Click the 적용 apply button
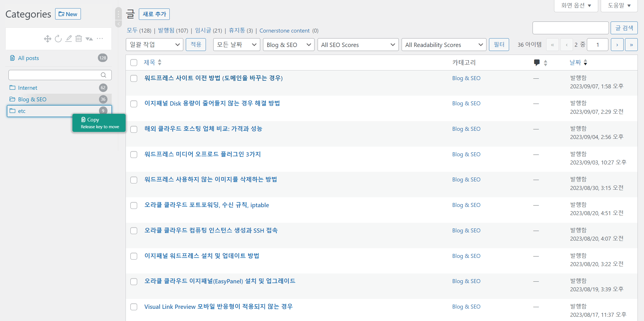Viewport: 644px width, 321px height. pyautogui.click(x=196, y=45)
